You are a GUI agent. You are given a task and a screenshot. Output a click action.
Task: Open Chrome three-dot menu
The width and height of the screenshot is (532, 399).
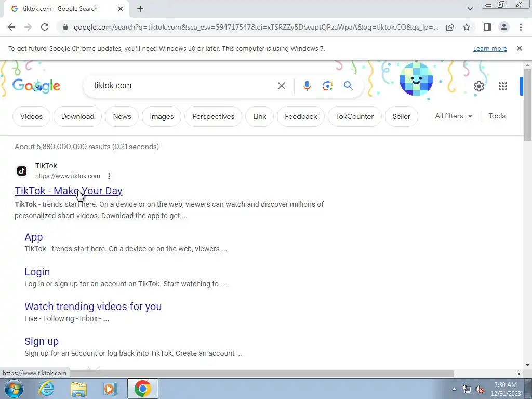tap(521, 27)
